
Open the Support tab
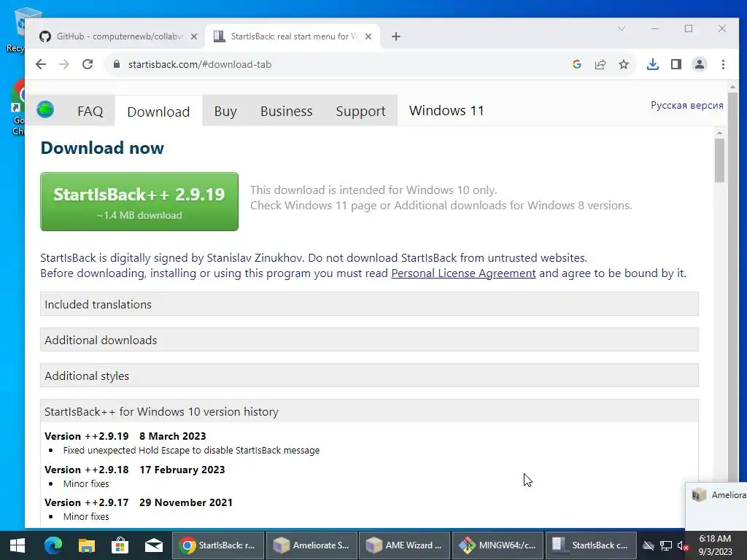360,112
